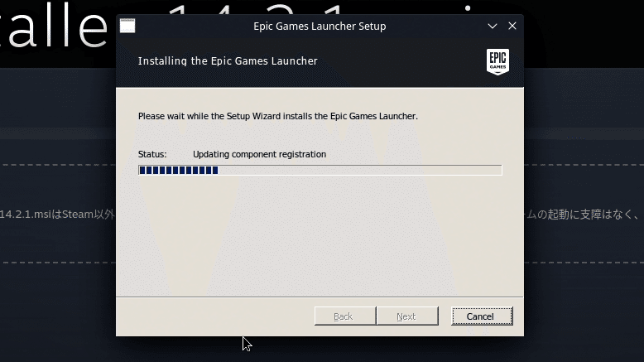This screenshot has height=362, width=644.
Task: Close the Epic Games Launcher Setup window
Action: pos(512,26)
